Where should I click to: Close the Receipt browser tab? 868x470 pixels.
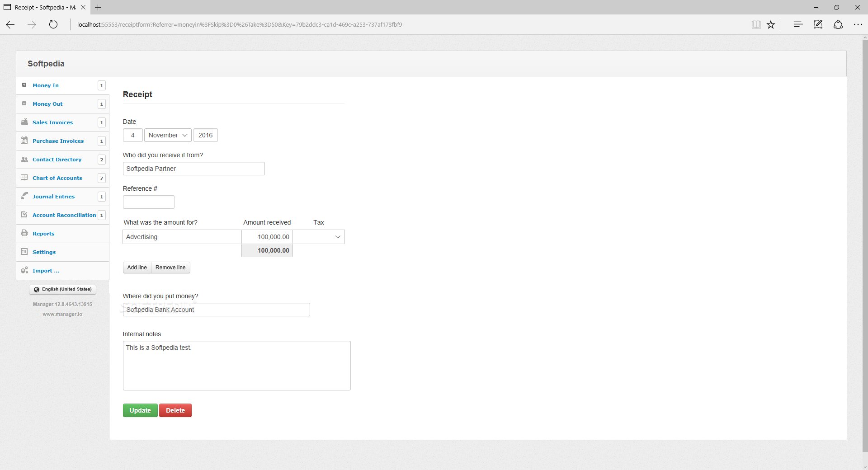[83, 7]
